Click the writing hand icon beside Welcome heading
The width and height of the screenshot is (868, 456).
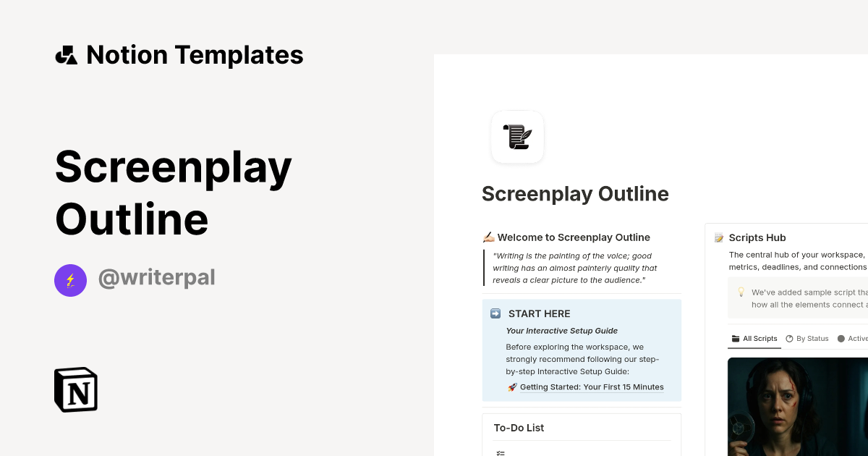tap(488, 237)
